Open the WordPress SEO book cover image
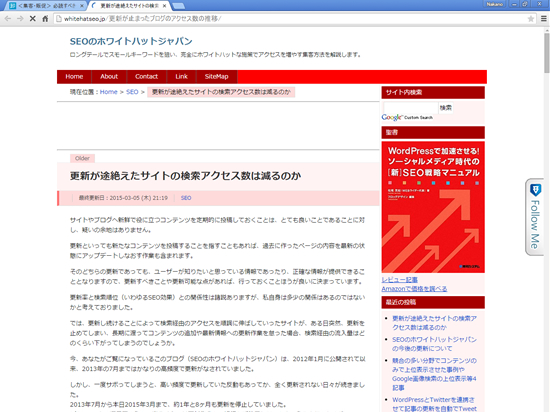Image resolution: width=550 pixels, height=412 pixels. [x=433, y=207]
